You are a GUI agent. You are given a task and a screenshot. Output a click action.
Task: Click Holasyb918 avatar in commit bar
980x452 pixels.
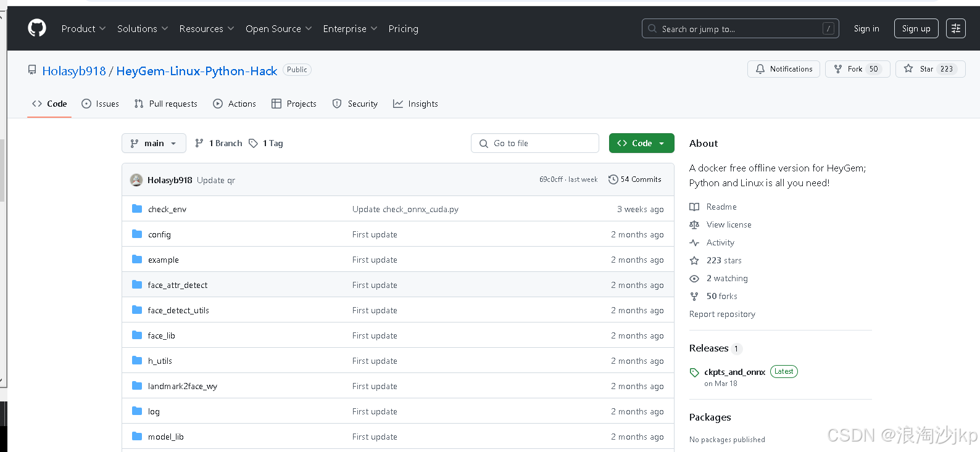pyautogui.click(x=136, y=180)
